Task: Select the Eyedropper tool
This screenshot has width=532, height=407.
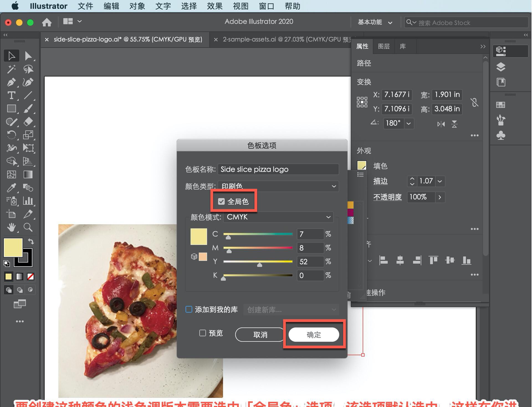Action: [11, 188]
